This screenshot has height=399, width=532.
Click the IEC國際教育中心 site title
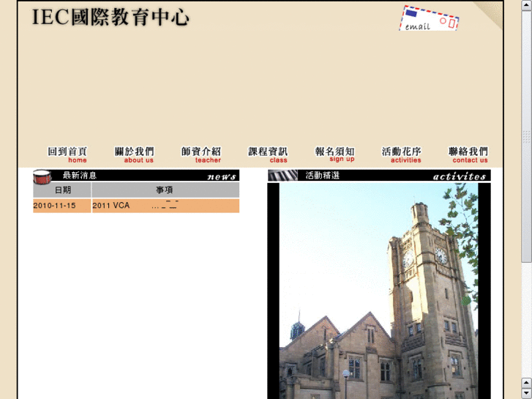click(x=110, y=17)
